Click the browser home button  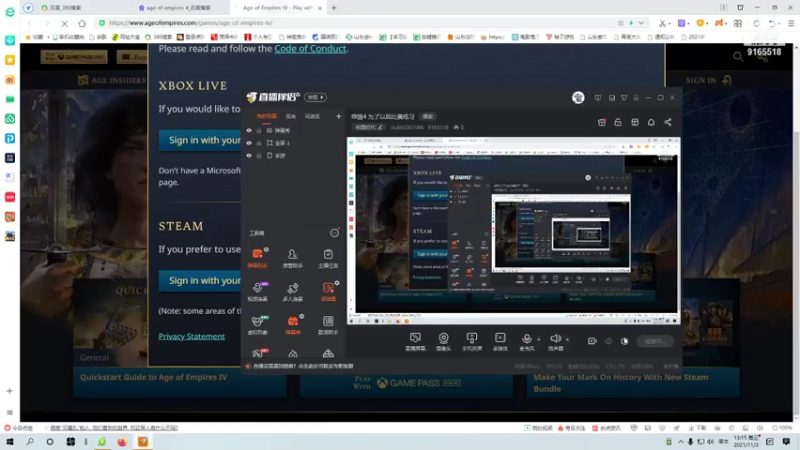tap(82, 23)
